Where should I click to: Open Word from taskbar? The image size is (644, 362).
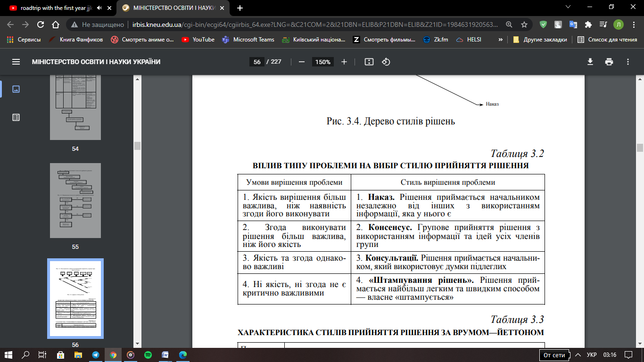click(x=165, y=354)
